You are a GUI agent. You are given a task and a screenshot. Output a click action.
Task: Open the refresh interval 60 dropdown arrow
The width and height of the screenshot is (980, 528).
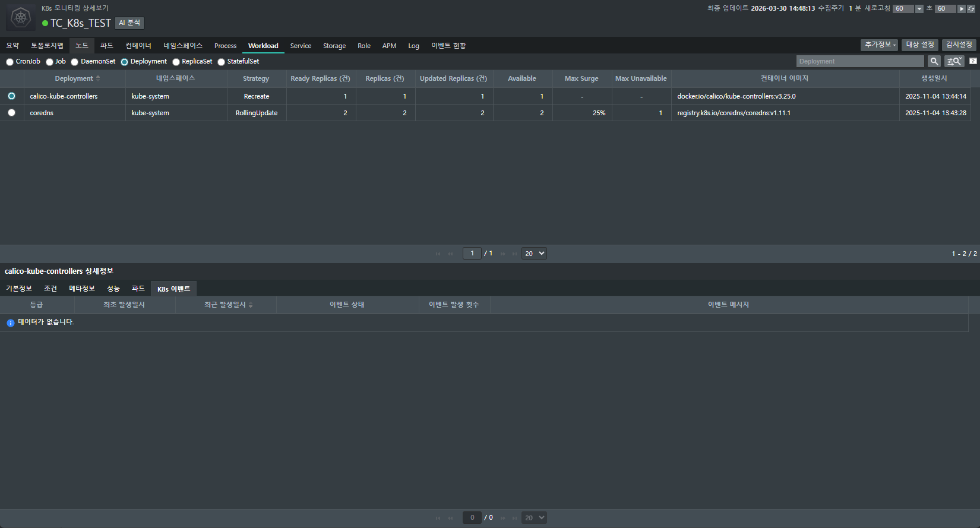[x=919, y=9]
